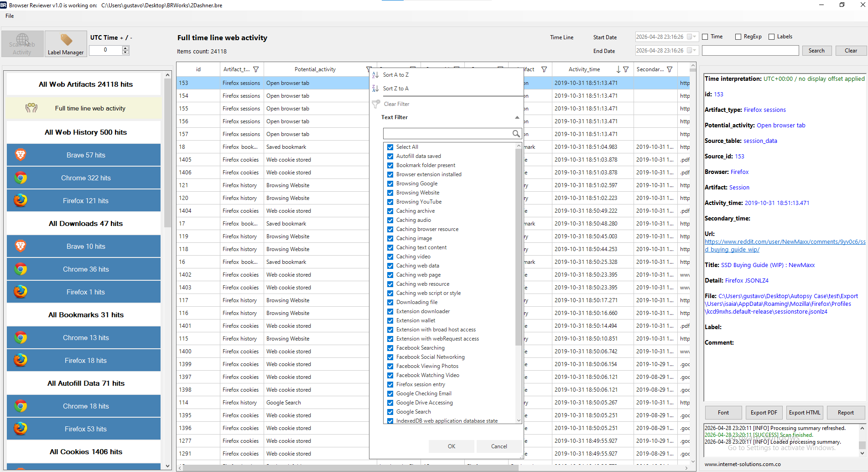Select Clear Filter menu entry

396,104
